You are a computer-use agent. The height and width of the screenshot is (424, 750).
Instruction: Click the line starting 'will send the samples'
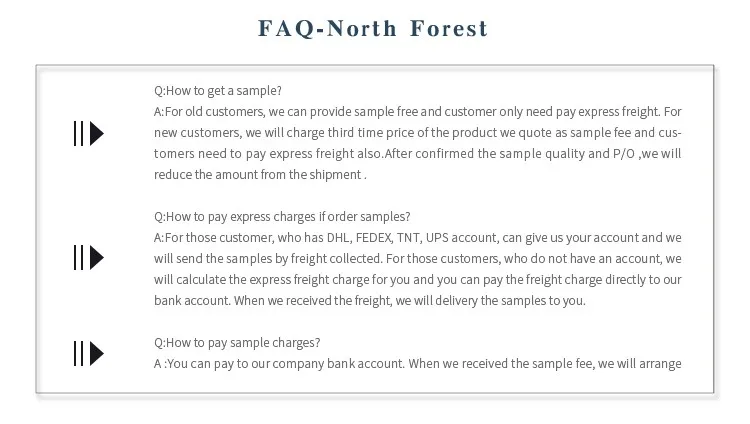point(417,259)
